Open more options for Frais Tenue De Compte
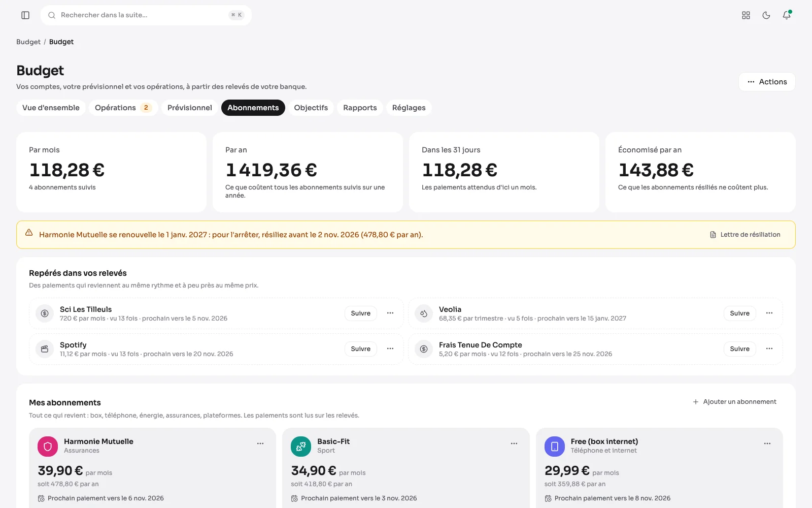 769,349
